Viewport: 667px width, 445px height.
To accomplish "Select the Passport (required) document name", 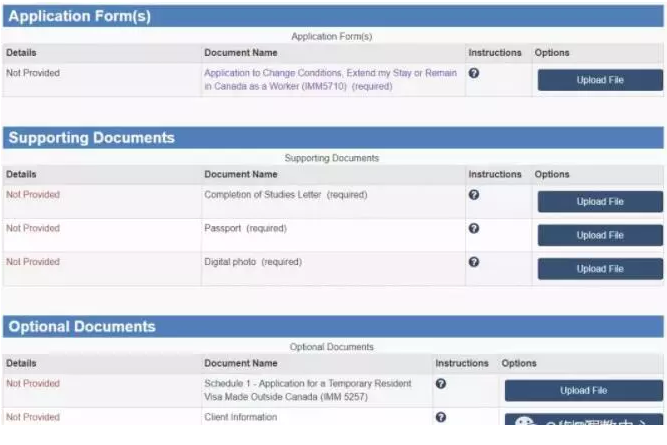I will 245,229.
